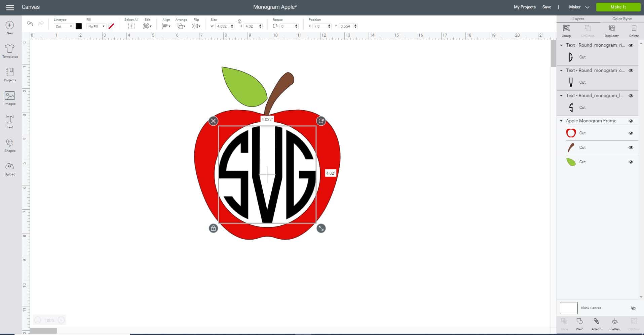Viewport: 644px width, 335px height.
Task: Click the Y position field
Action: click(346, 26)
